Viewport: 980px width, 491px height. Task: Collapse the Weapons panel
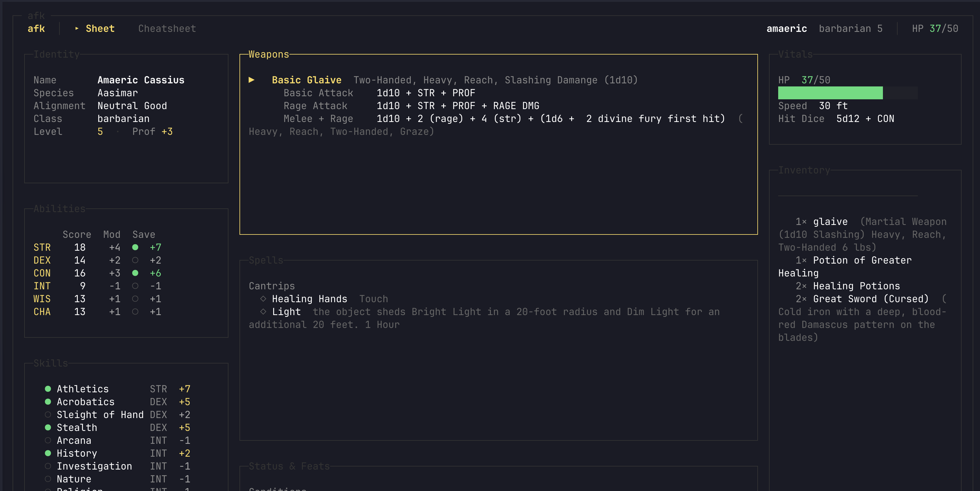click(269, 54)
